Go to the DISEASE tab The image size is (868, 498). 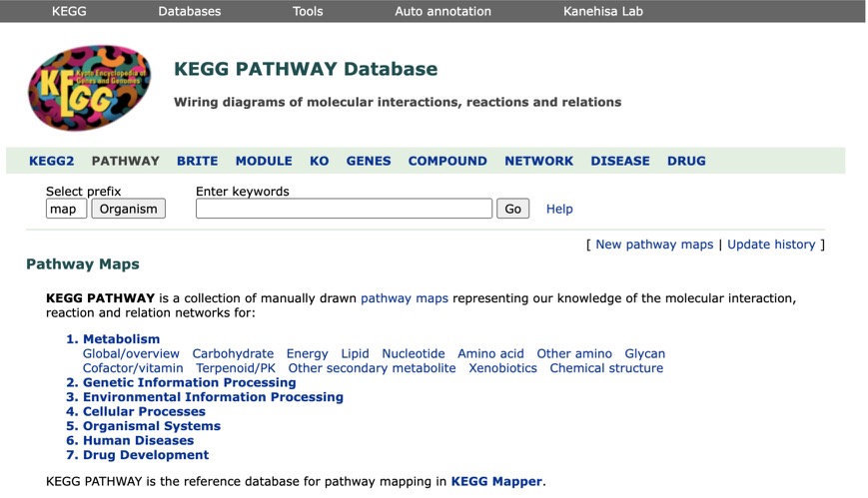click(x=620, y=161)
